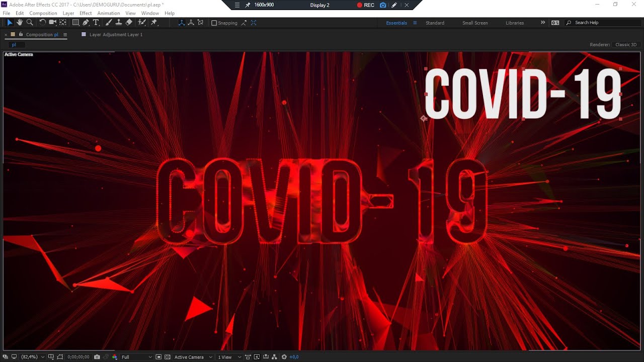Switch to the Standard workspace
Screen dimensions: 644x362
(x=435, y=23)
